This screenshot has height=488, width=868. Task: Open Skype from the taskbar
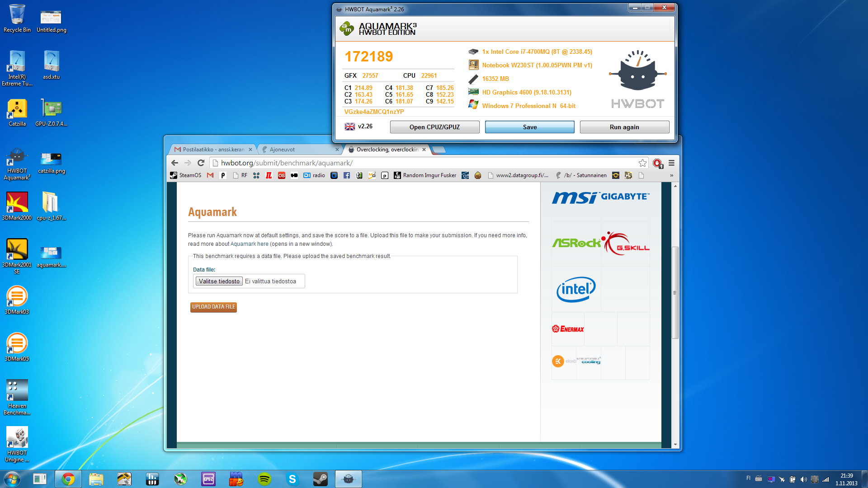click(x=292, y=479)
